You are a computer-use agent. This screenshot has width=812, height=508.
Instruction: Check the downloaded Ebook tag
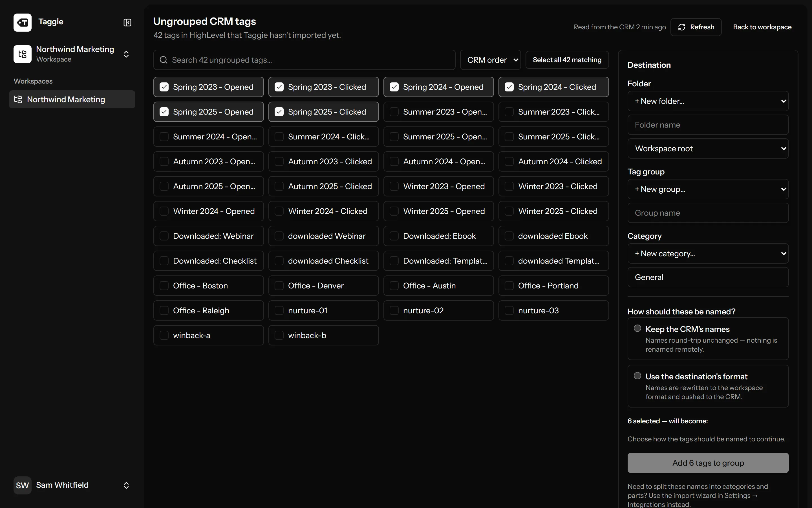point(509,236)
